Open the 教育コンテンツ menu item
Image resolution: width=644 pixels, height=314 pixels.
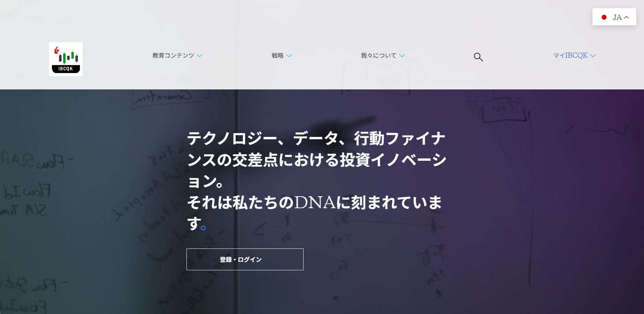click(x=173, y=55)
